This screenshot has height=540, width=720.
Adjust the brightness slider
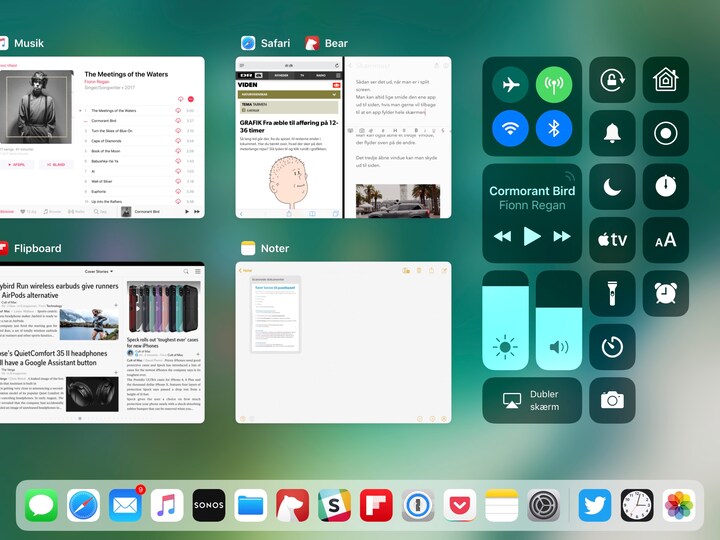pyautogui.click(x=505, y=320)
